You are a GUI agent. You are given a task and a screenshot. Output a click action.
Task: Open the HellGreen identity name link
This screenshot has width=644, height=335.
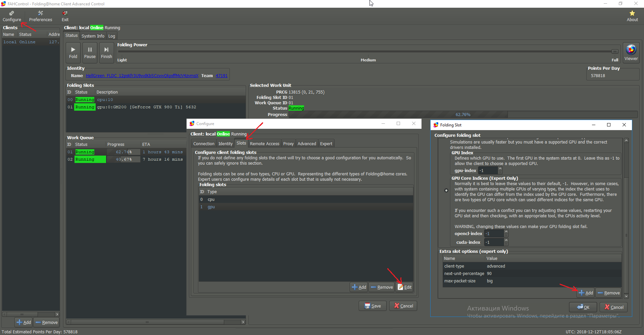tap(142, 76)
